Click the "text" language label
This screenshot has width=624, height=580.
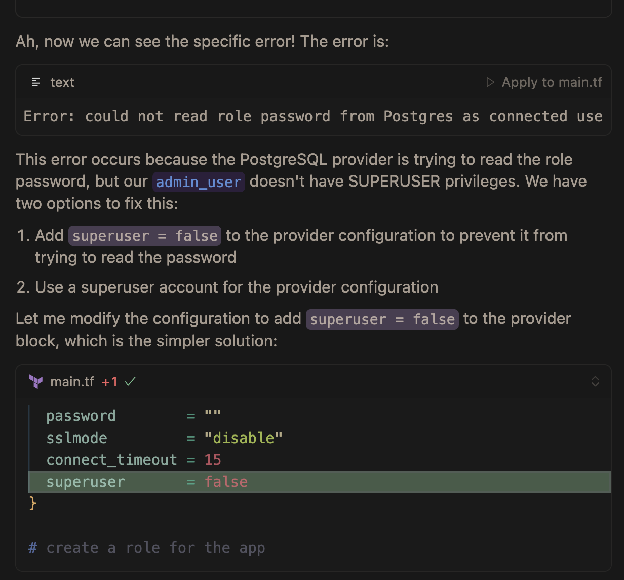[x=62, y=82]
